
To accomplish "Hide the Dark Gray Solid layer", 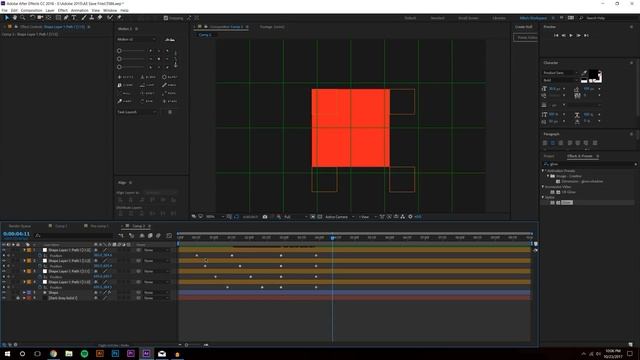I will tap(4, 298).
